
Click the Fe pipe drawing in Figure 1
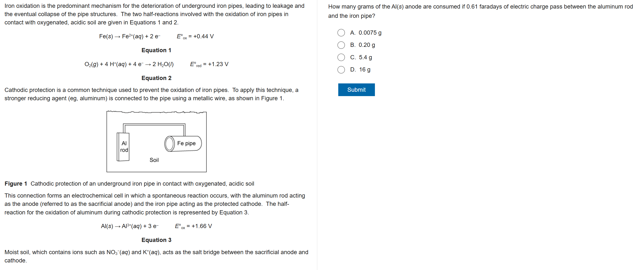(183, 143)
